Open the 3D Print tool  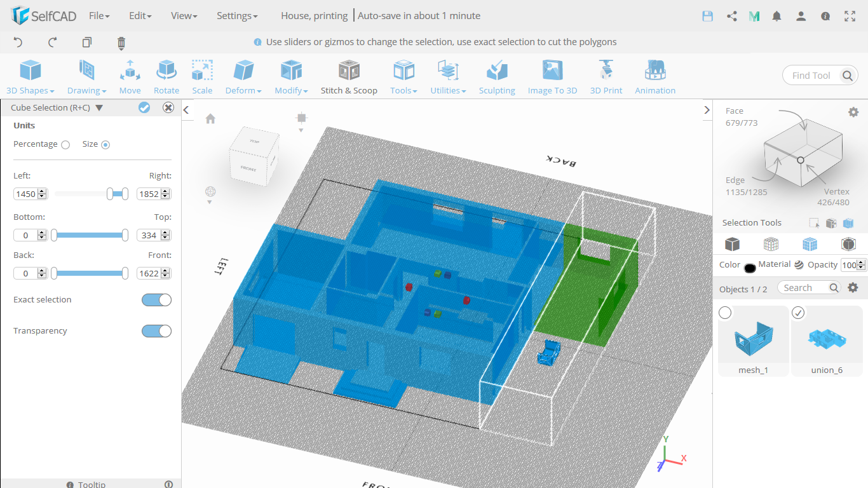[x=606, y=77]
